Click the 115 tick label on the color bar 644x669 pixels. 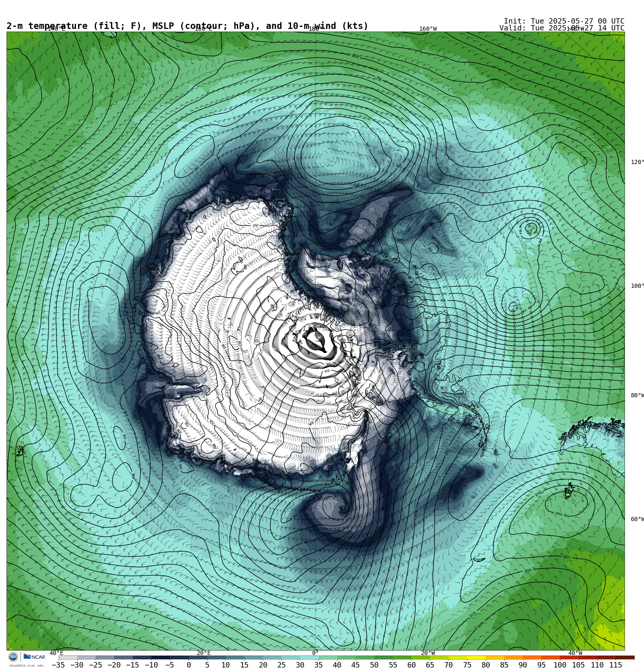[616, 665]
